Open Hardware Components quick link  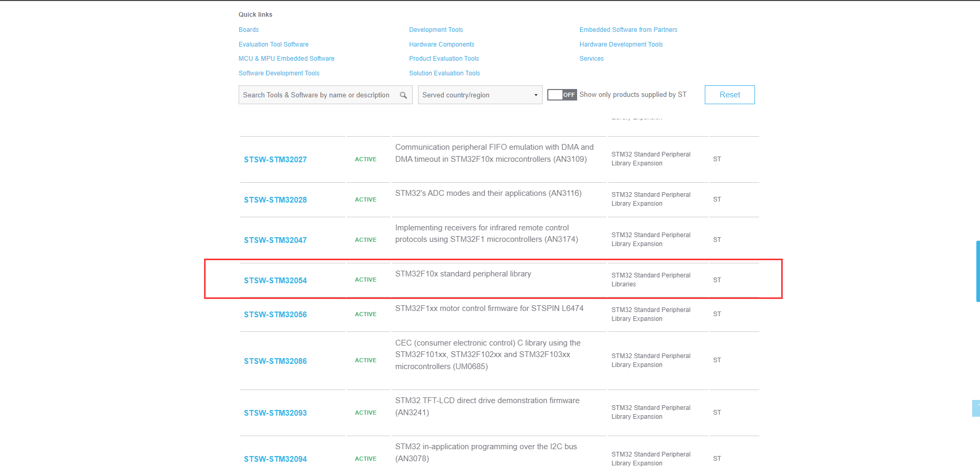coord(442,45)
